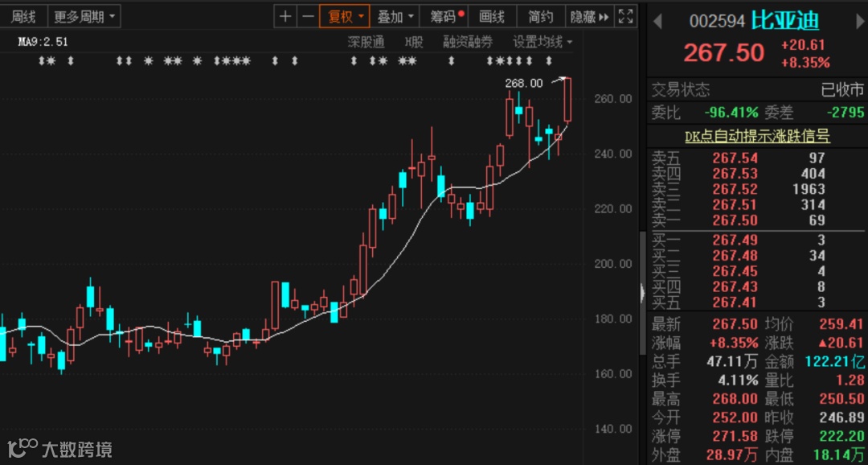Switch to 简约 simple mode
The image size is (868, 465).
pyautogui.click(x=540, y=17)
